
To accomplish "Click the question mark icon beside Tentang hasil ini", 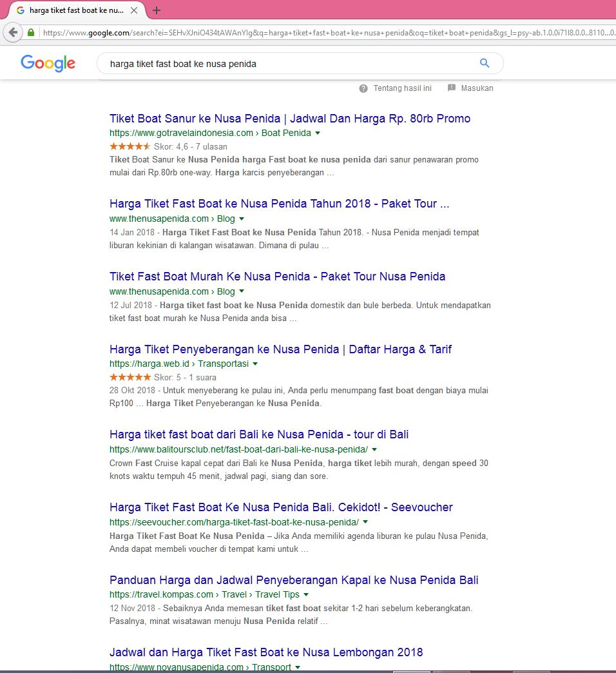I will coord(363,88).
